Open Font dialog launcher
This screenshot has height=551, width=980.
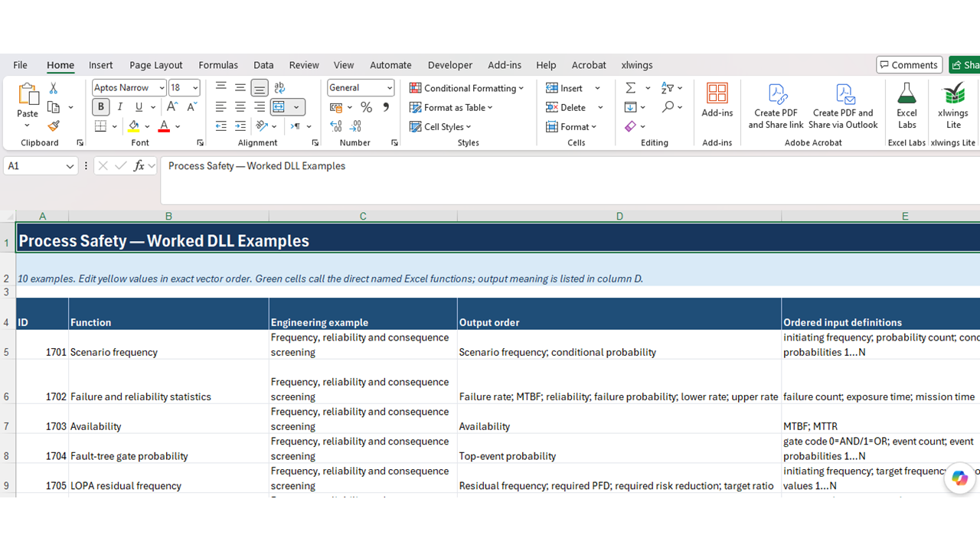pyautogui.click(x=200, y=143)
